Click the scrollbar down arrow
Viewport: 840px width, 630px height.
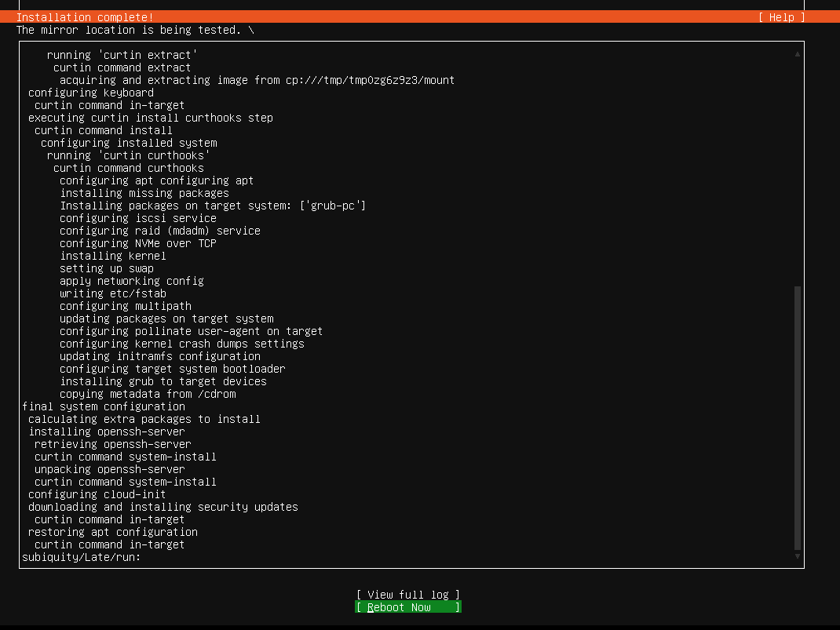(797, 556)
